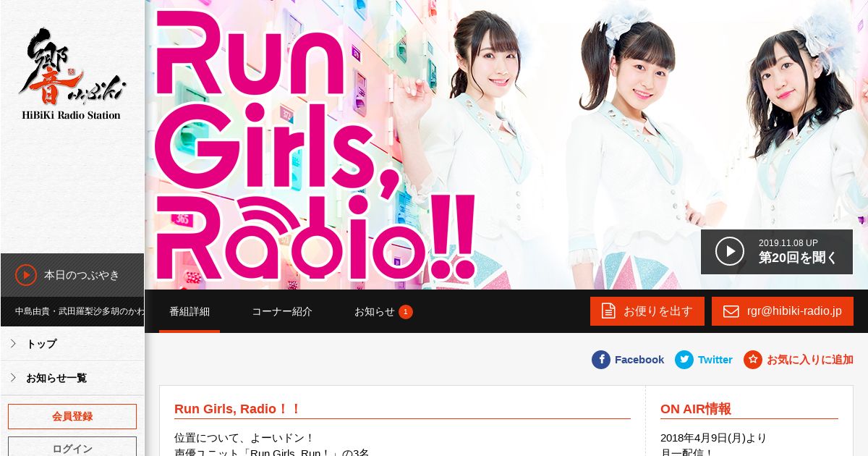Image resolution: width=868 pixels, height=456 pixels.
Task: Switch to the コーナー紹介 tab
Action: [x=282, y=311]
